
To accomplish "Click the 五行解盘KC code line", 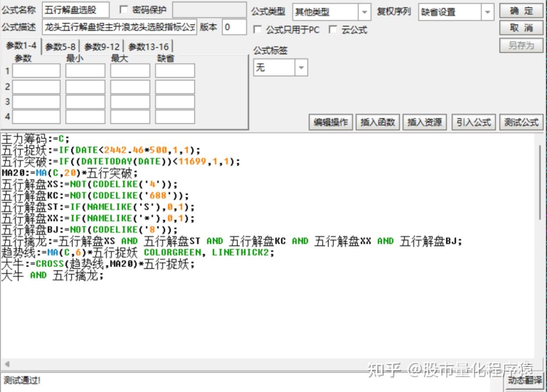I will (x=95, y=196).
